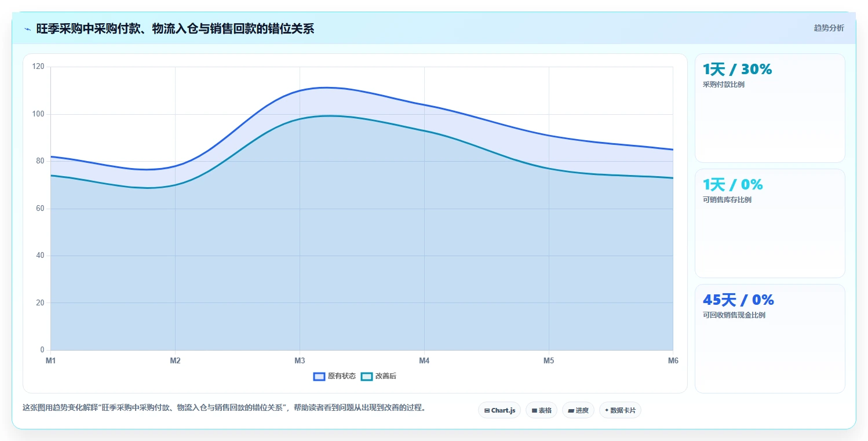Screen dimensions: 868x441
Task: Click the M1 x-axis label
Action: [51, 361]
